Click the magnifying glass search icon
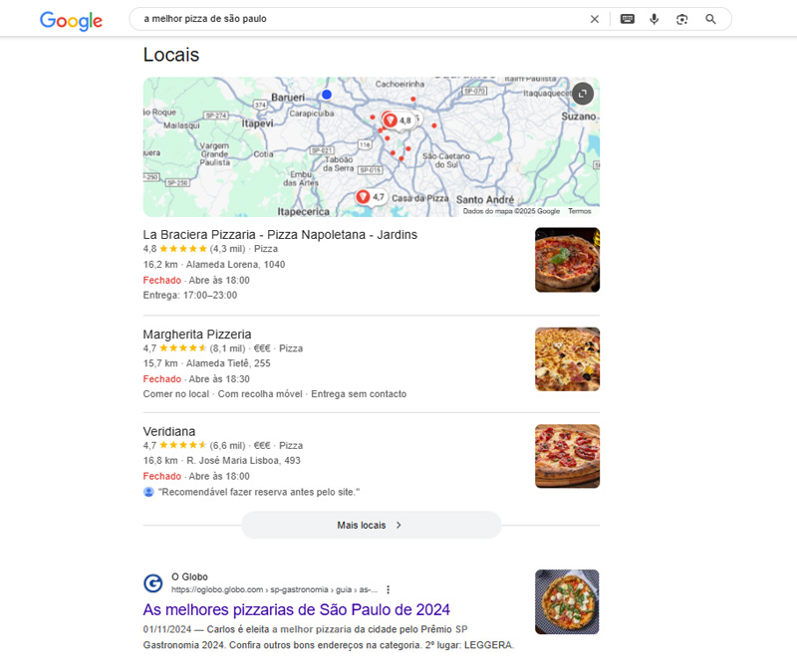This screenshot has height=672, width=797. (710, 19)
